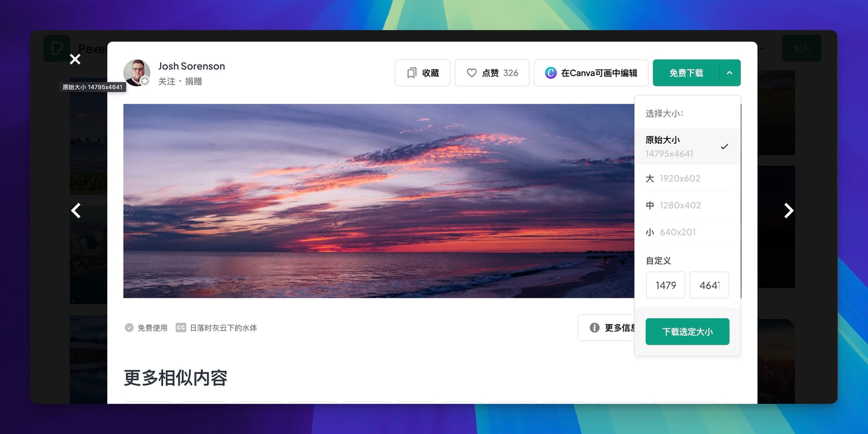Image resolution: width=868 pixels, height=434 pixels.
Task: Go to the next photo with right arrow
Action: (789, 211)
